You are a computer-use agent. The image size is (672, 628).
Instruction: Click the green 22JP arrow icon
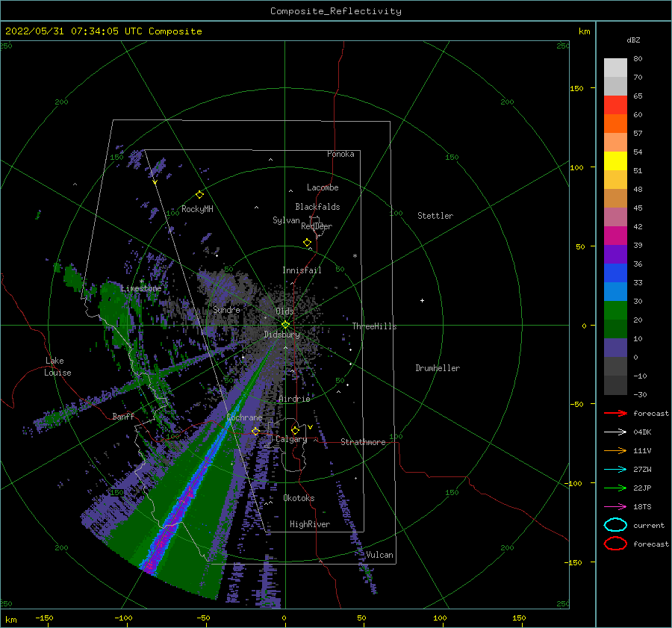click(615, 488)
